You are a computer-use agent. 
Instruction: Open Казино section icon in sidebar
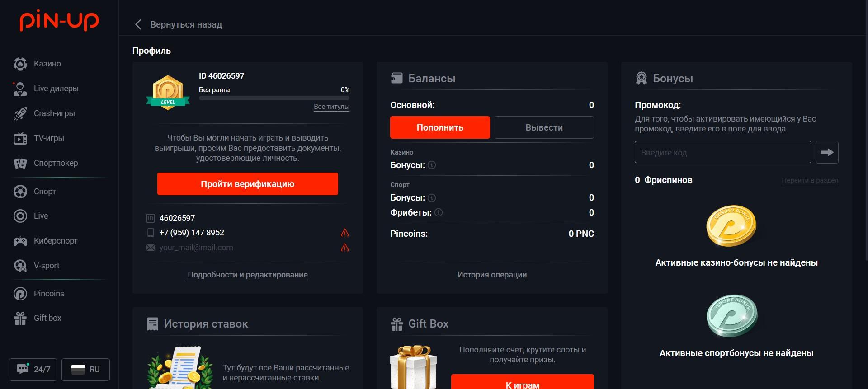pyautogui.click(x=20, y=64)
